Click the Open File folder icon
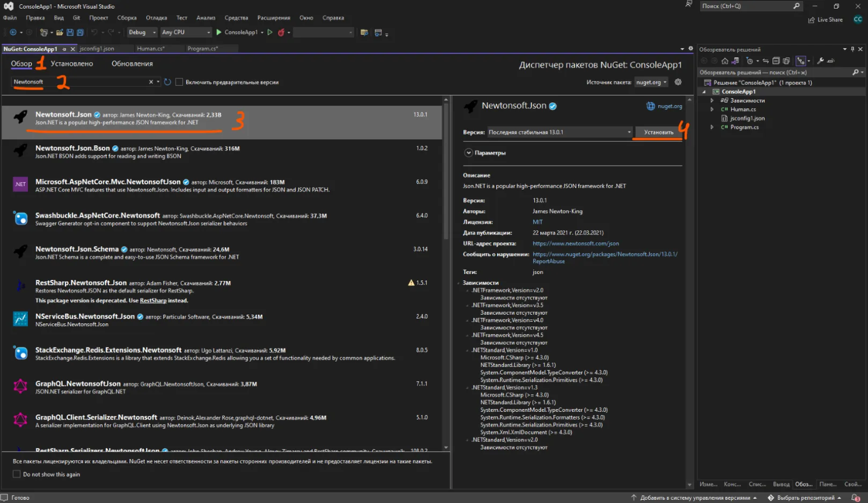 click(60, 32)
